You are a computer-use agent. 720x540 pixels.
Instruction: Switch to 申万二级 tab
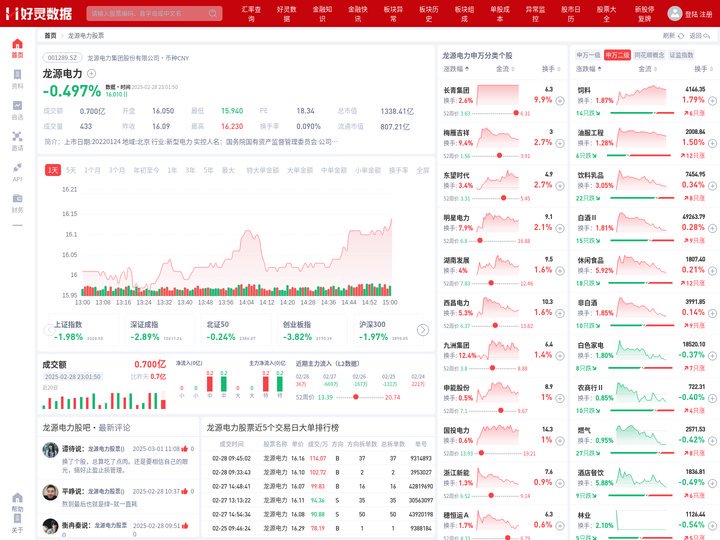tap(617, 55)
